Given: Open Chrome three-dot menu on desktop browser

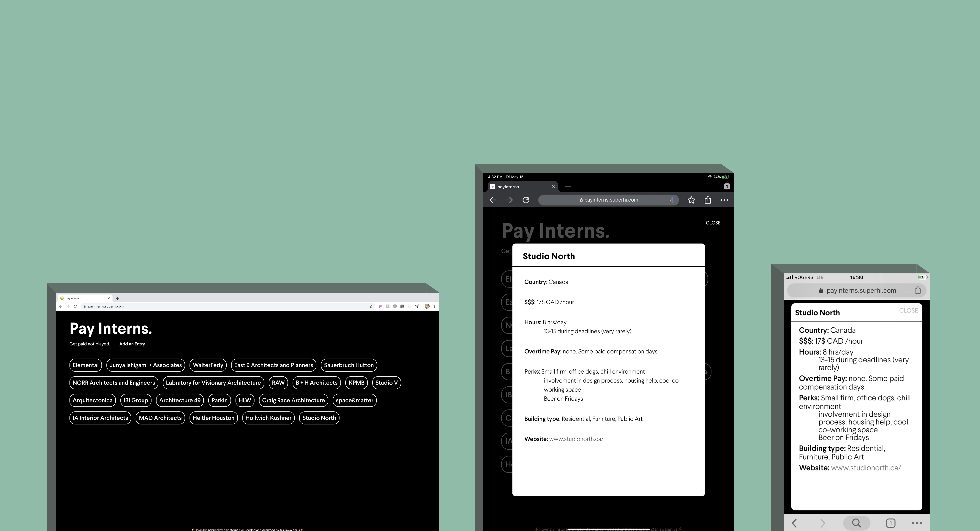Looking at the screenshot, I should [434, 306].
